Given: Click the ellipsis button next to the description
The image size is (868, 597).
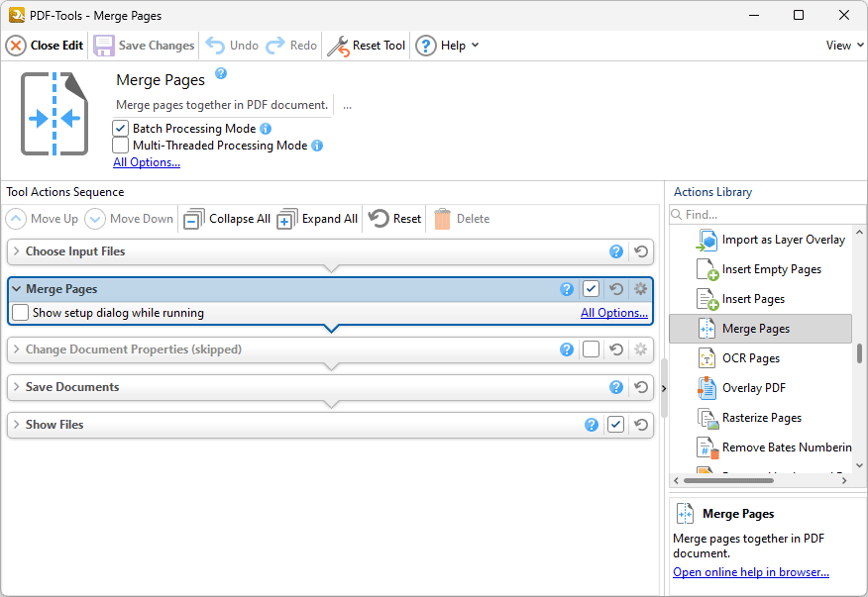Looking at the screenshot, I should [347, 105].
